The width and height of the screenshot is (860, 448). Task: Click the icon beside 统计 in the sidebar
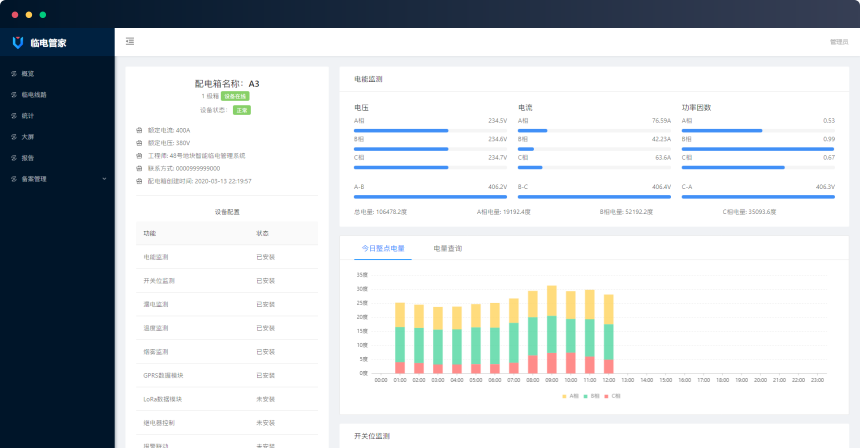coord(14,116)
